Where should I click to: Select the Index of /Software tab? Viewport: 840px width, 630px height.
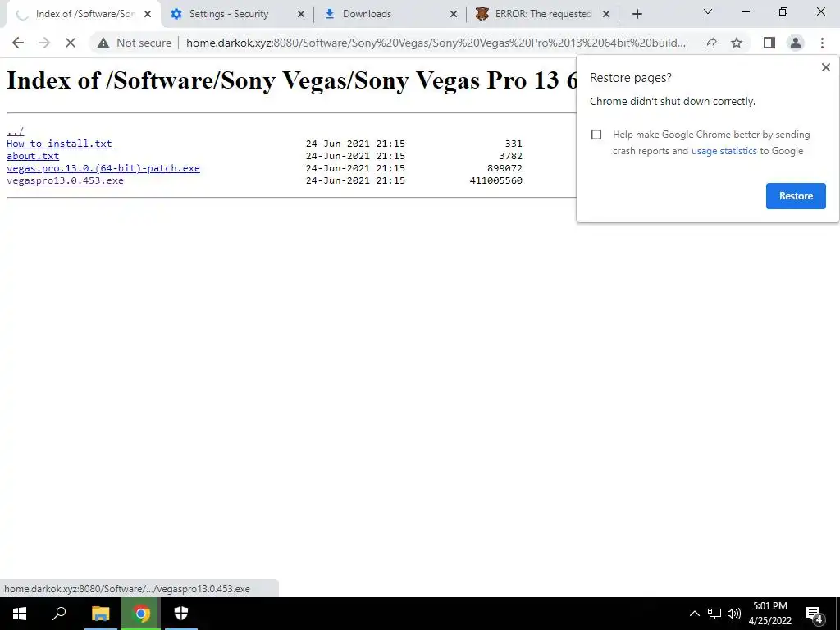(x=85, y=14)
